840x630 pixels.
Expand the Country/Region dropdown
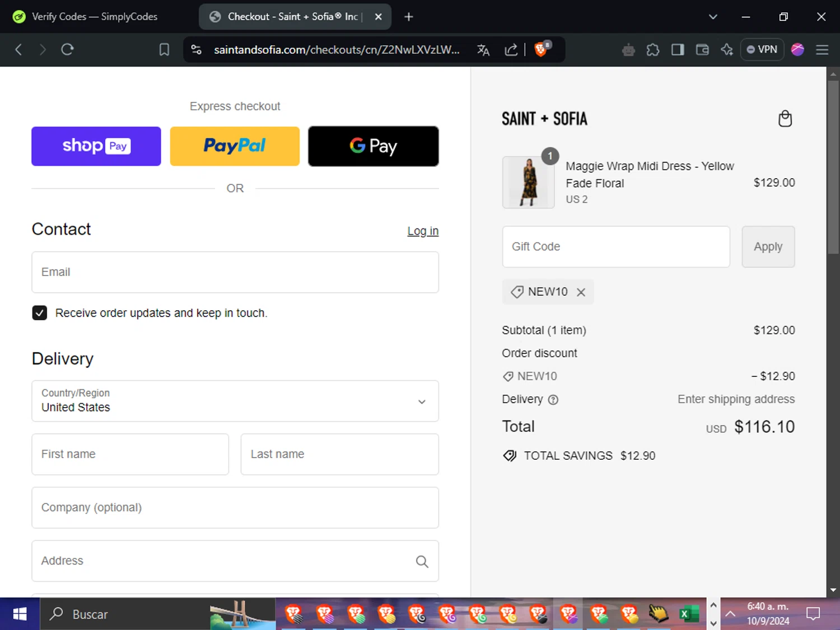235,402
